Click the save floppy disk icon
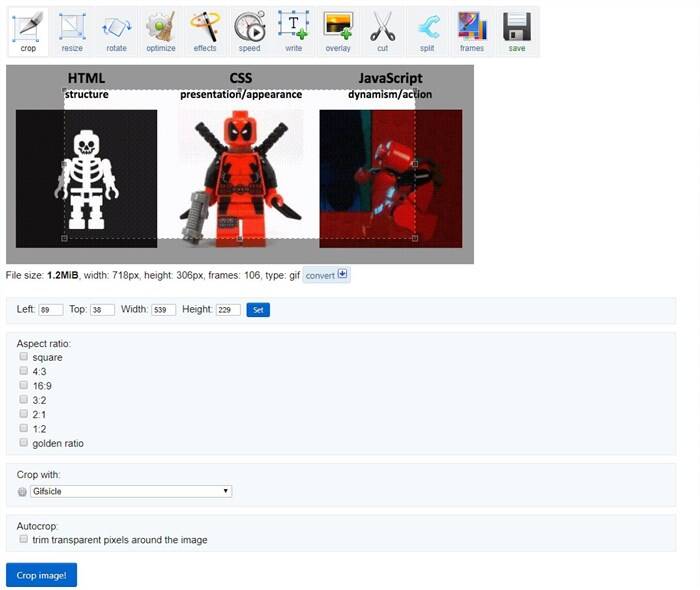This screenshot has width=700, height=590. tap(516, 30)
